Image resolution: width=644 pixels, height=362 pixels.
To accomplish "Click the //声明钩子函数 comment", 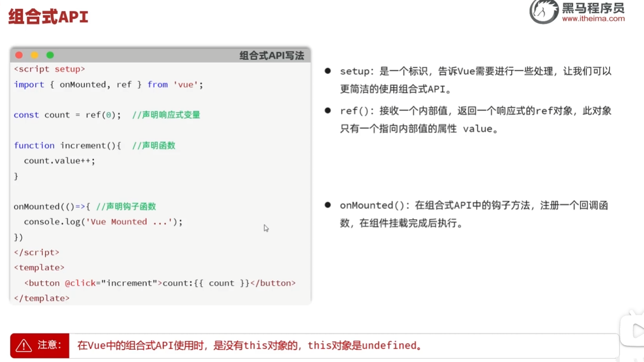I will 126,206.
